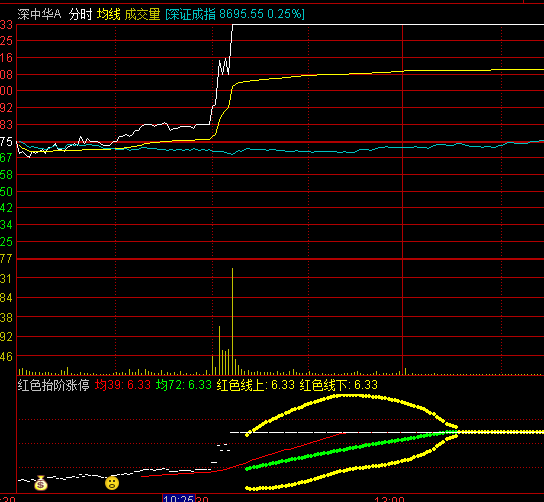The image size is (544, 502).
Task: Click the second-tallest yellow volume bar
Action: [219, 350]
